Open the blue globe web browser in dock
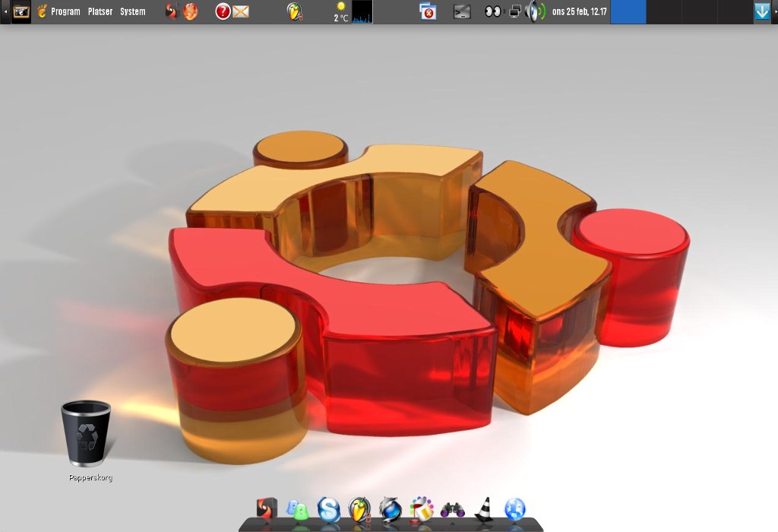Image resolution: width=778 pixels, height=532 pixels. pyautogui.click(x=515, y=510)
